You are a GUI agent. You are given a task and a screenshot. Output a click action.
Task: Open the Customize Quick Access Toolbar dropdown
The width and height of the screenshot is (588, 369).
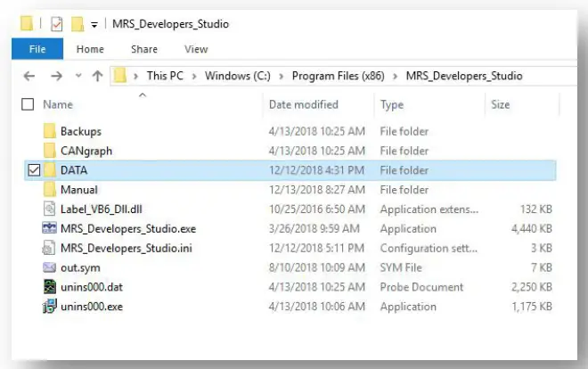pos(94,25)
